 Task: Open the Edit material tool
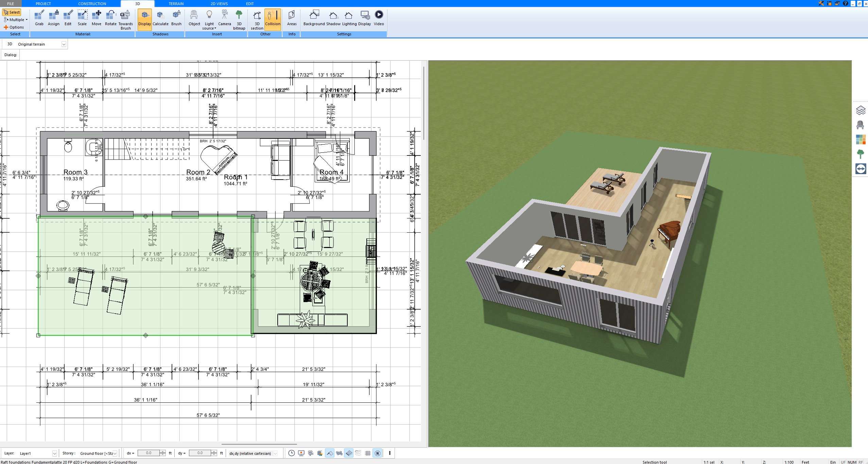click(68, 18)
